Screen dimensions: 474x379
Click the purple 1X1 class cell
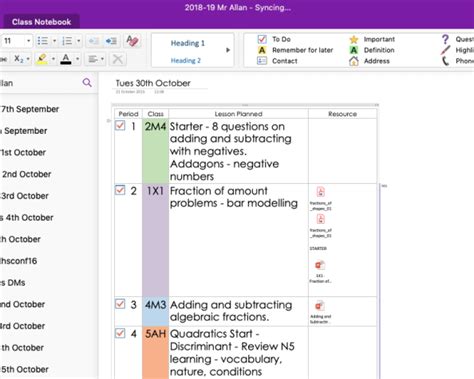tap(155, 240)
